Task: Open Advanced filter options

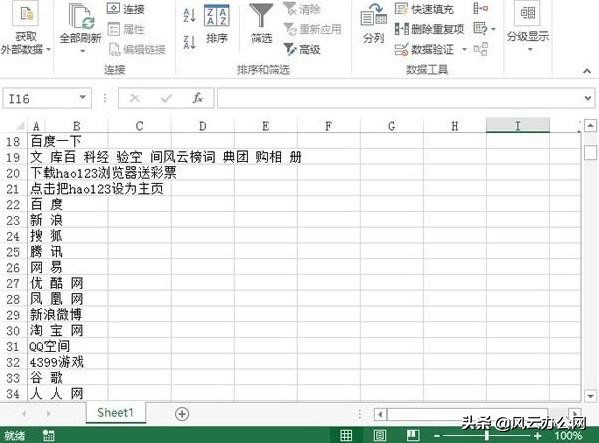Action: [x=302, y=49]
